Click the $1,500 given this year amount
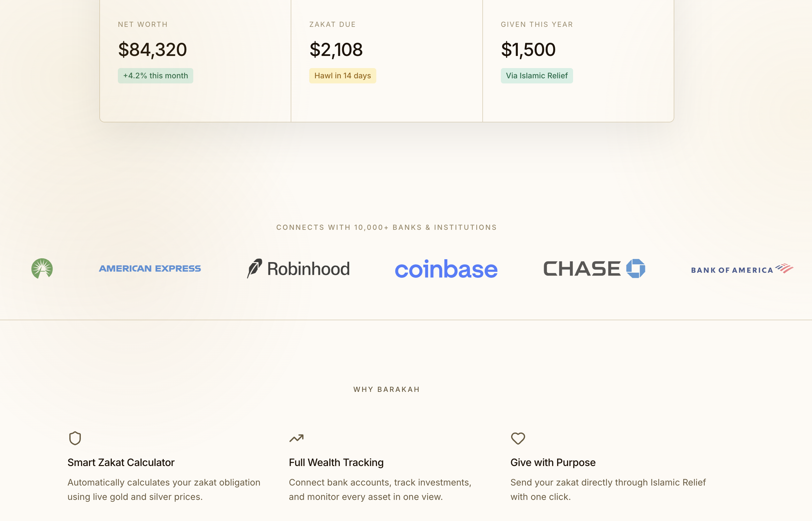This screenshot has height=521, width=812. (x=528, y=50)
